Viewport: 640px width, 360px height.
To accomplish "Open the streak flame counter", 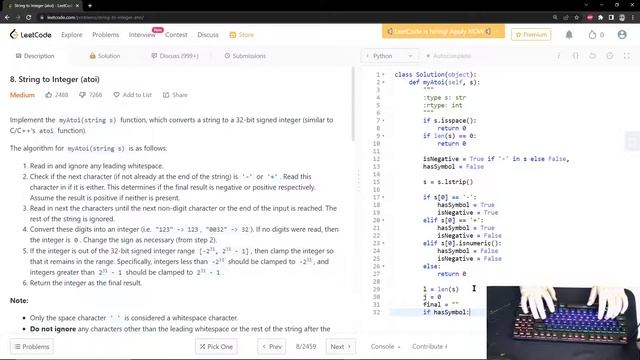I will click(x=596, y=35).
